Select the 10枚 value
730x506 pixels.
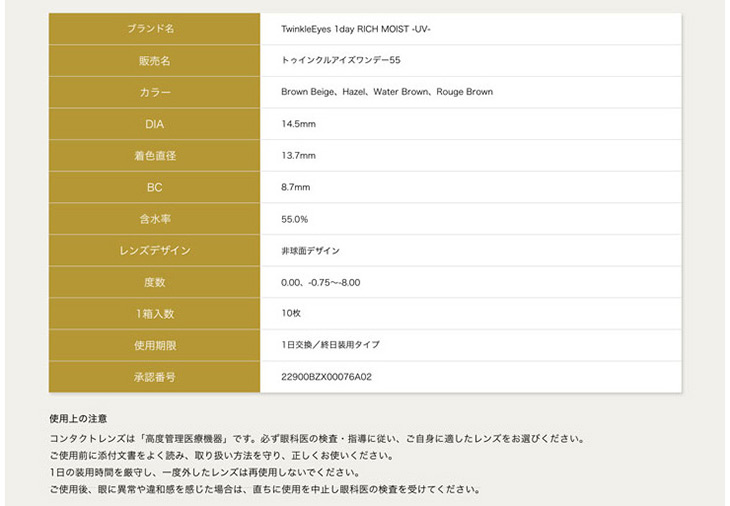(291, 313)
